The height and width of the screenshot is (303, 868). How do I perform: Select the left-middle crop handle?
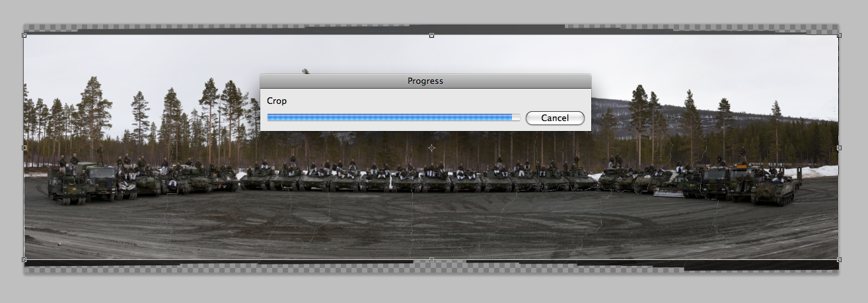point(24,148)
